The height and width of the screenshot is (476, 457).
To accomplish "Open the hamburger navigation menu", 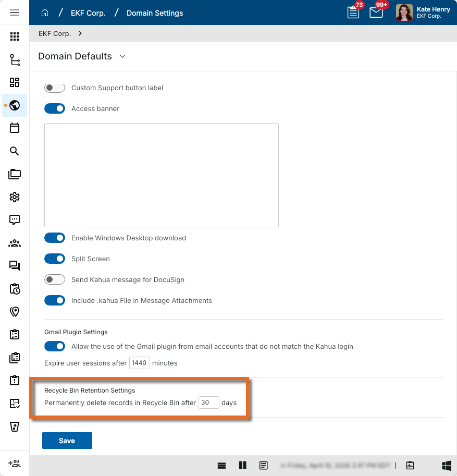I will click(x=15, y=13).
